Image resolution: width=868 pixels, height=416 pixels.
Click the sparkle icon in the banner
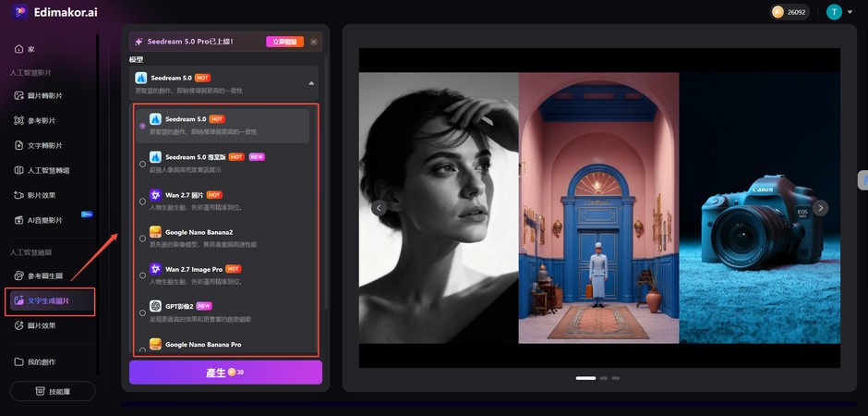click(139, 42)
